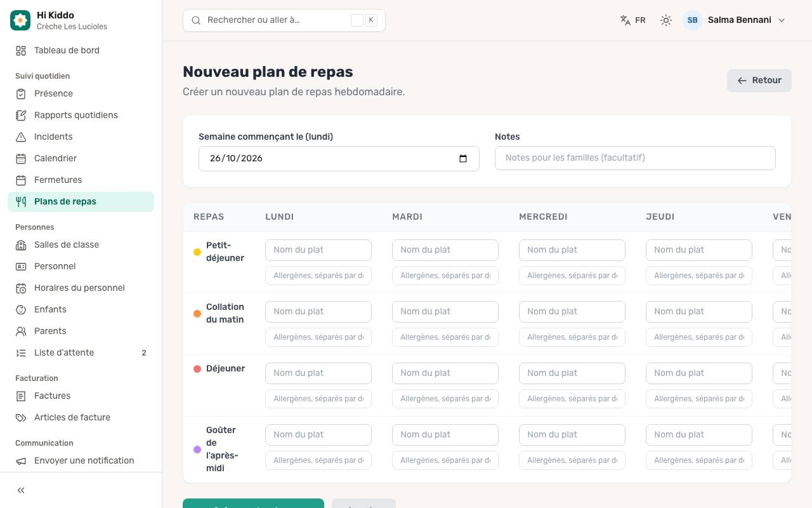
Task: Open the date picker calendar icon
Action: [x=463, y=159]
